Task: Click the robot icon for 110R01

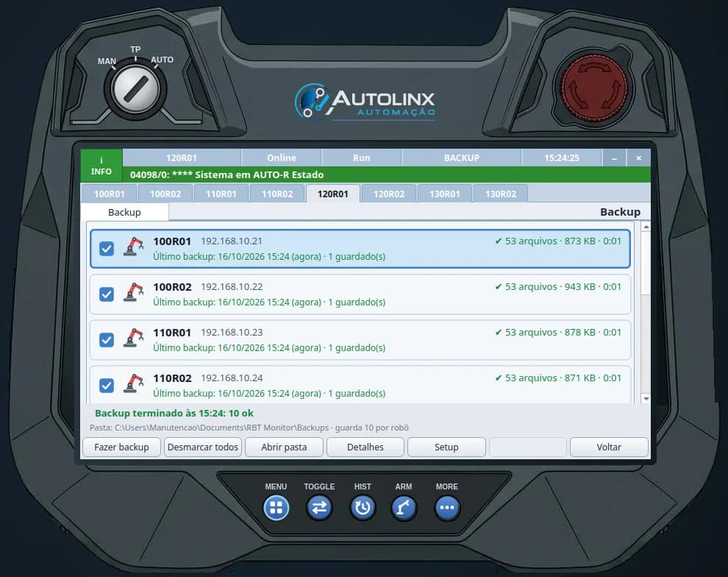Action: 134,338
